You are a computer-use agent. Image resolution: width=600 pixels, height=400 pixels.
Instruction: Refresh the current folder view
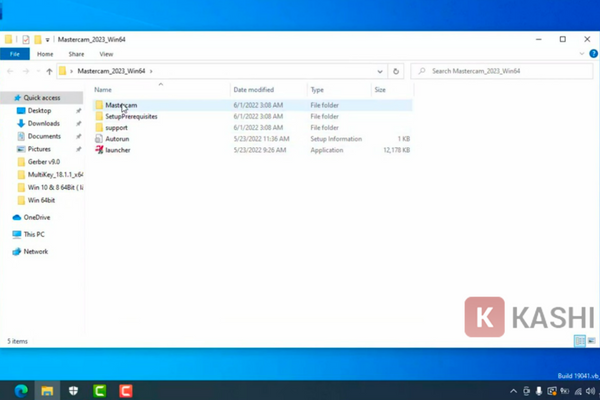pyautogui.click(x=397, y=72)
